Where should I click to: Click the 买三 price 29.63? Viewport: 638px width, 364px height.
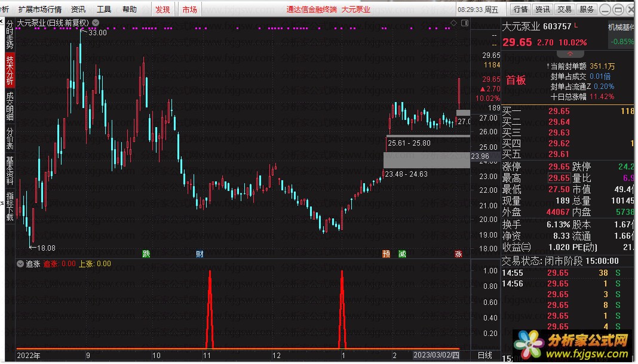(x=559, y=132)
